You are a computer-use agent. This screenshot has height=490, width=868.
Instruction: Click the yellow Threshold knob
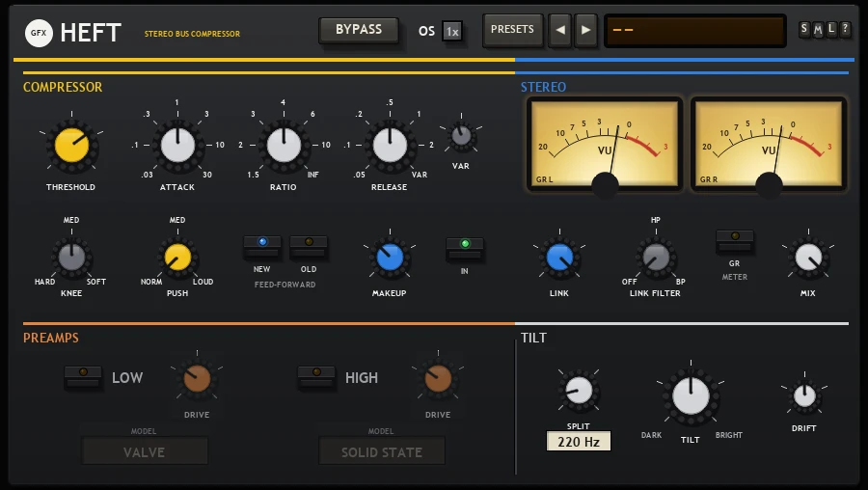point(71,146)
